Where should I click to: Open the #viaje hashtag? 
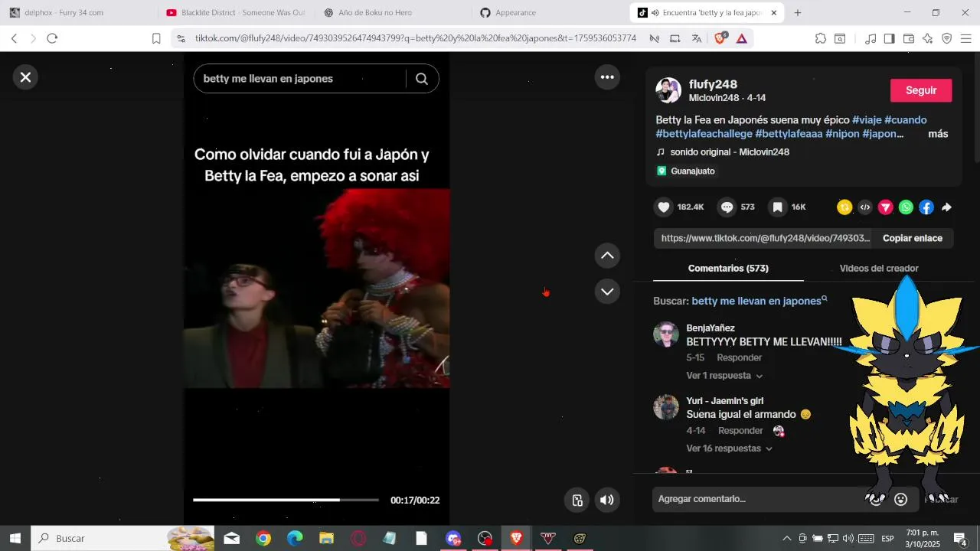point(867,120)
